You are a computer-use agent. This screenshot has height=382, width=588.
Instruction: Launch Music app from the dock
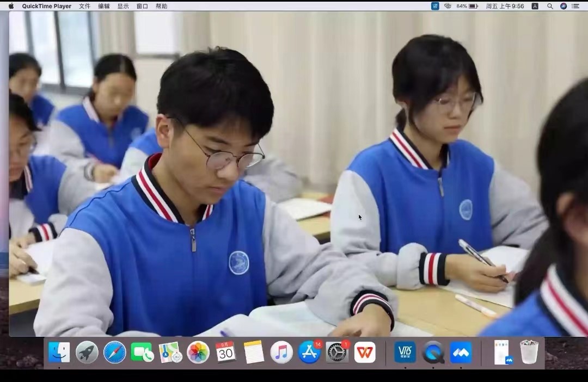tap(281, 352)
